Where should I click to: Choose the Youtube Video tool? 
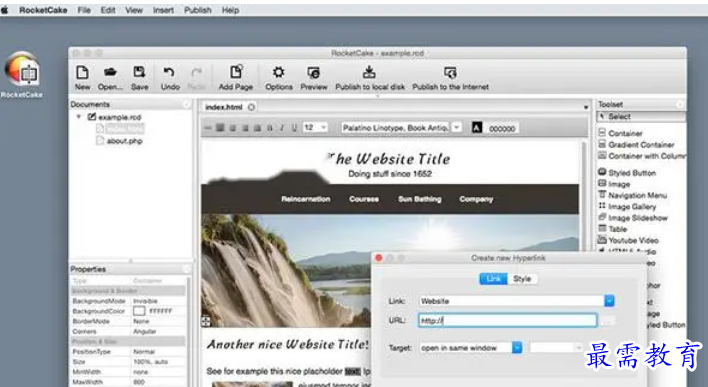point(628,240)
